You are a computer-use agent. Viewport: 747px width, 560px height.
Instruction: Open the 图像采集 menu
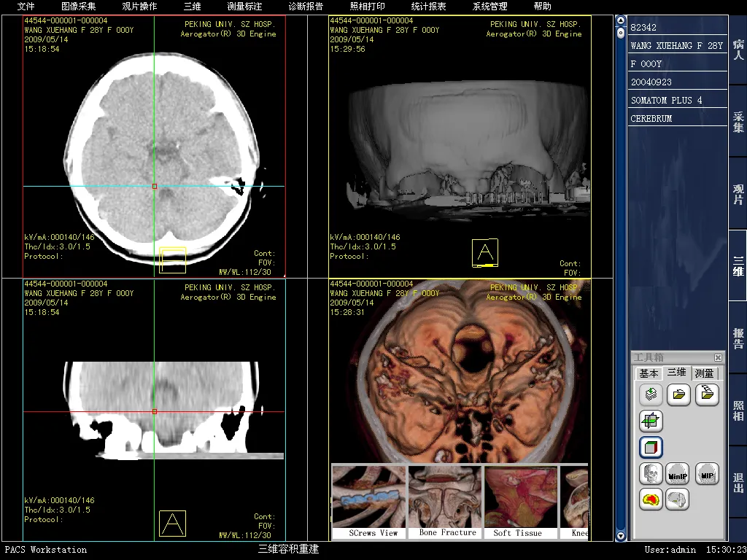coord(79,6)
